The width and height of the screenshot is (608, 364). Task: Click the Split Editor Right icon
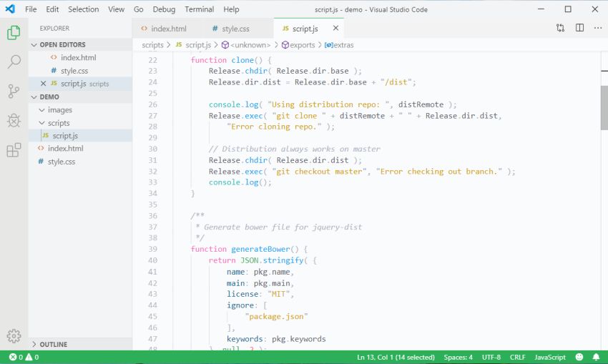pyautogui.click(x=579, y=28)
